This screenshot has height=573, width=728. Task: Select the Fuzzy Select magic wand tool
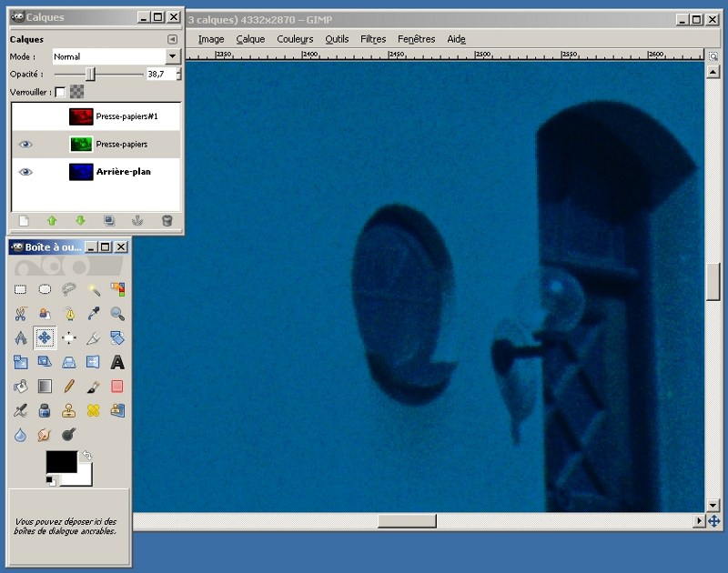coord(93,289)
